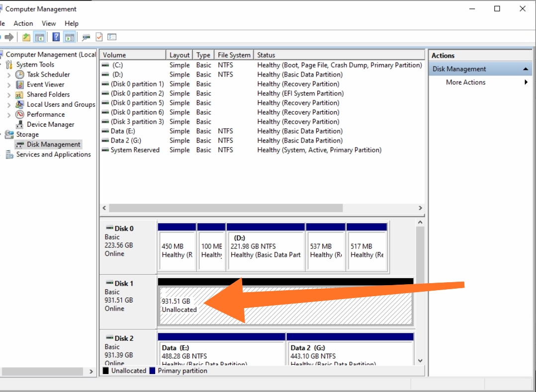
Task: Collapse the Disk Management actions header
Action: tap(526, 69)
